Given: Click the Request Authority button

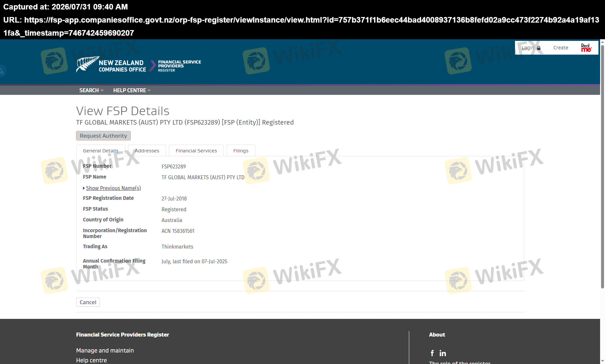Looking at the screenshot, I should [x=103, y=136].
